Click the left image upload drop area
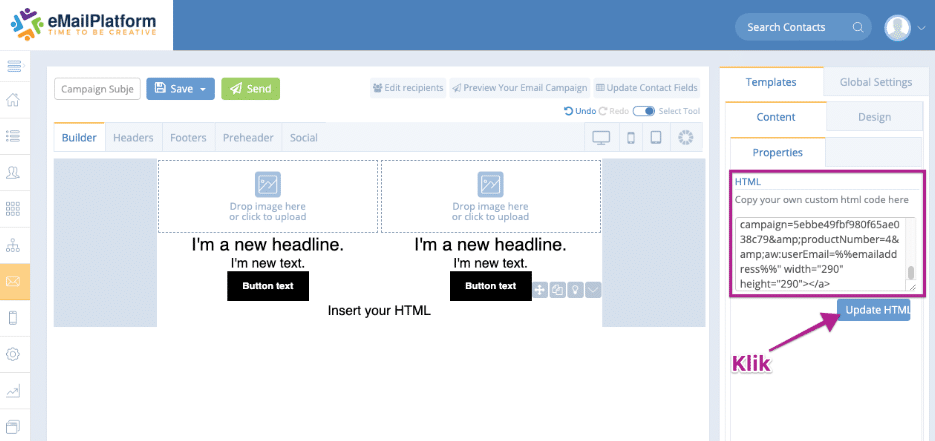 click(268, 197)
